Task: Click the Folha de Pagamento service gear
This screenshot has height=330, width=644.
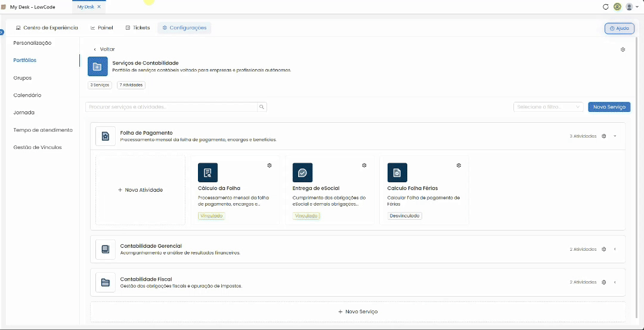Action: 603,136
